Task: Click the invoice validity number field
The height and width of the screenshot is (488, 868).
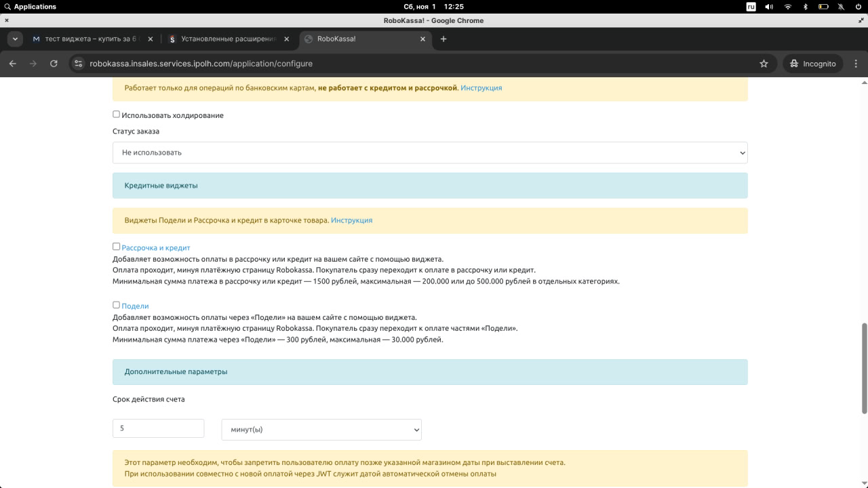Action: pos(158,428)
